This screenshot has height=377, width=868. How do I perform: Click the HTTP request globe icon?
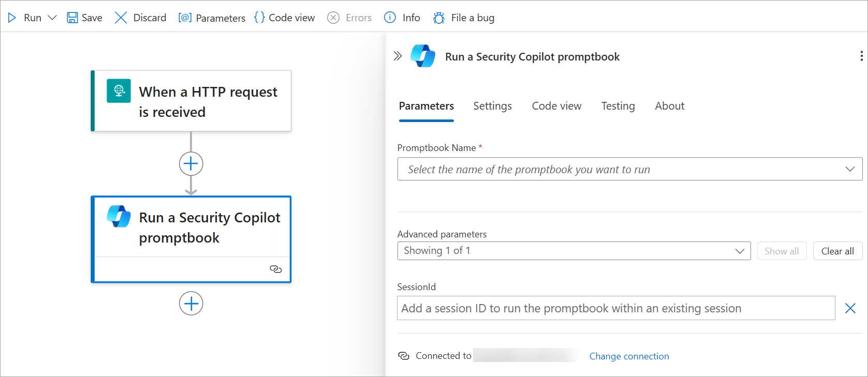coord(119,91)
